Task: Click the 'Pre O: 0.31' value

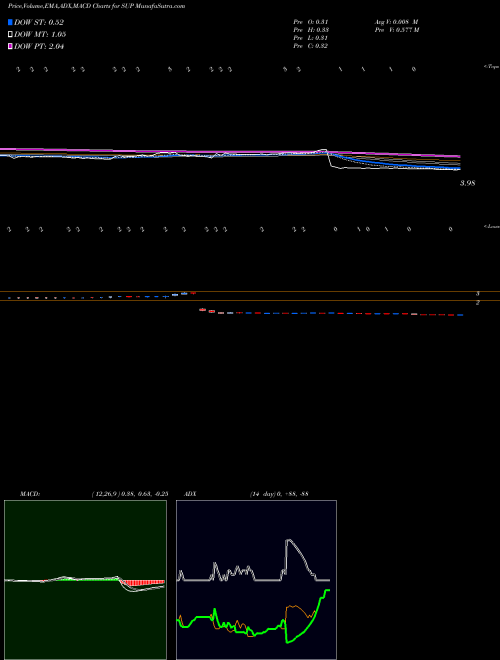Action: (x=311, y=22)
